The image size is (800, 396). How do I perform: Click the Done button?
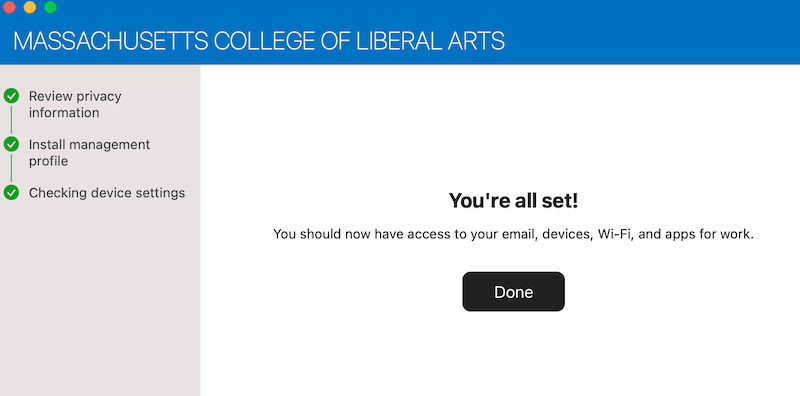tap(513, 291)
